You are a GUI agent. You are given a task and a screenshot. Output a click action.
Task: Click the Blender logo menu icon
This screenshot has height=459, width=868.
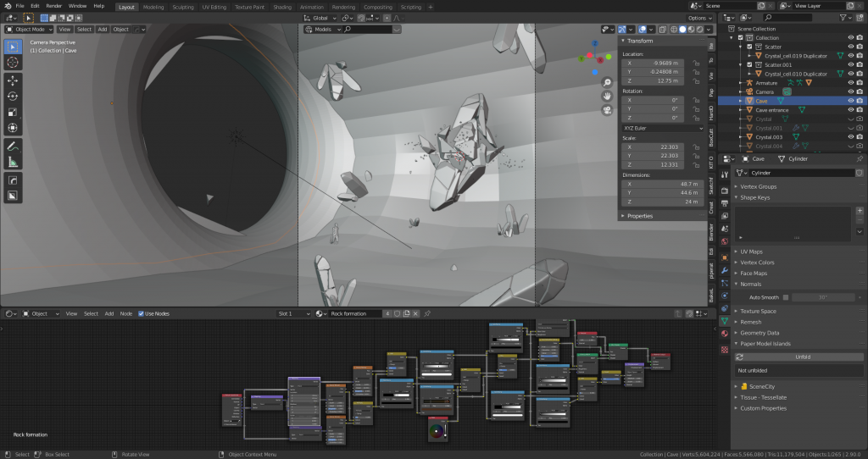coord(8,6)
